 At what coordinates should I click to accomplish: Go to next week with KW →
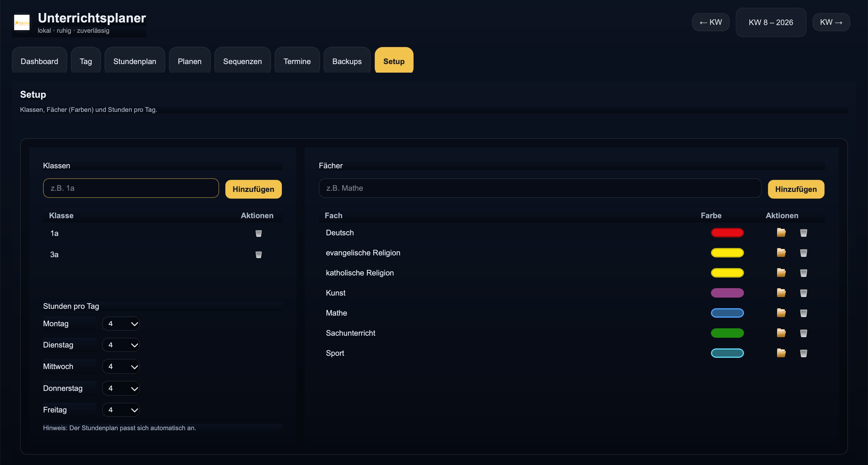(831, 22)
